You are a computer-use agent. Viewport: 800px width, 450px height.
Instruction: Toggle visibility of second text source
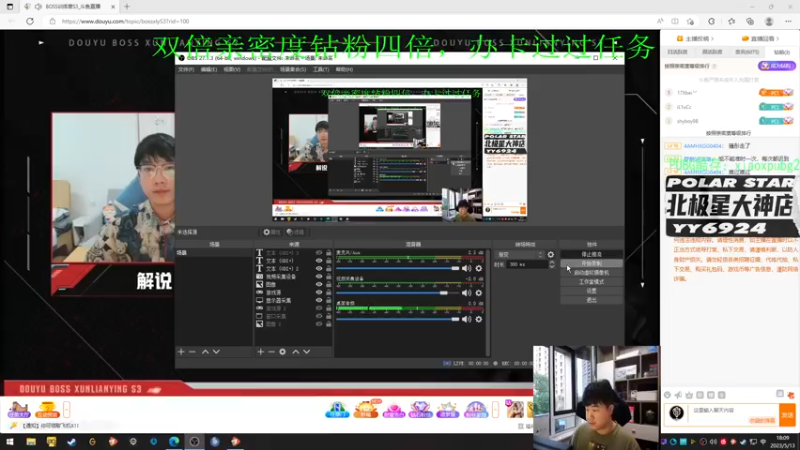319,261
